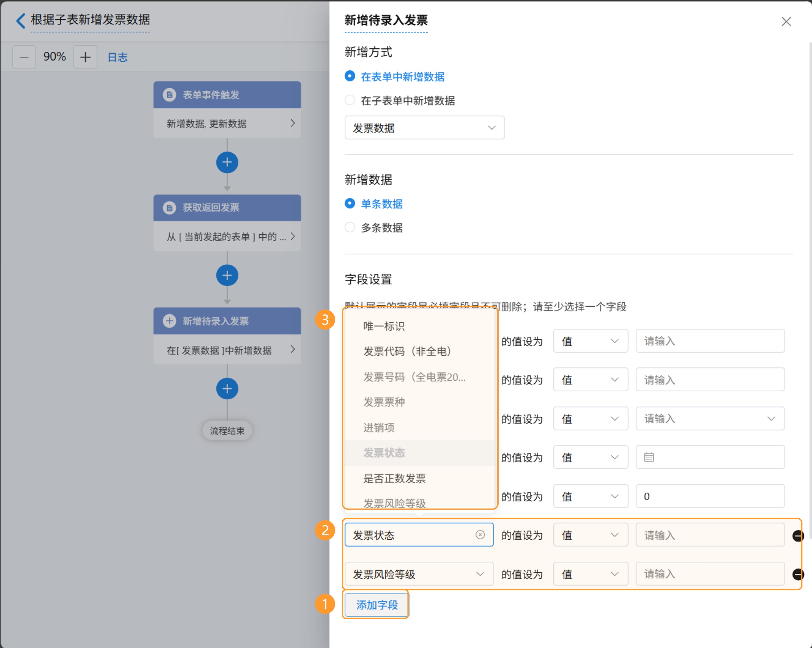This screenshot has height=648, width=812.
Task: Open the 日志 link
Action: pos(117,57)
